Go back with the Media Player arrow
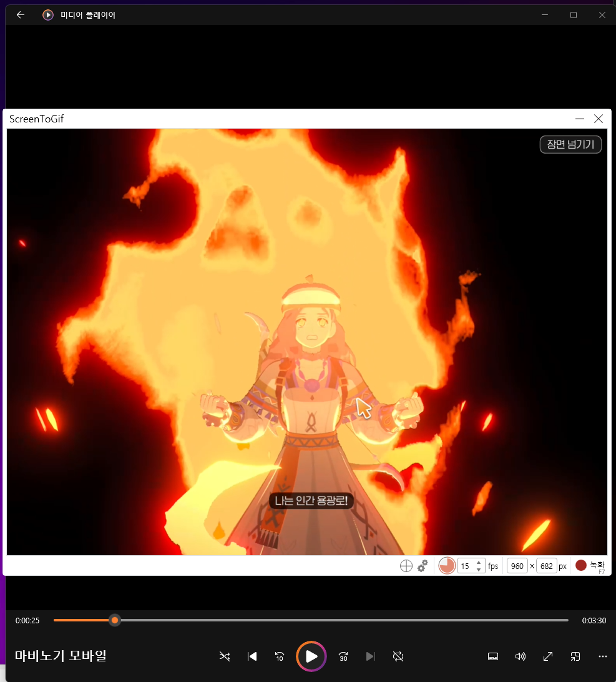 pos(21,15)
